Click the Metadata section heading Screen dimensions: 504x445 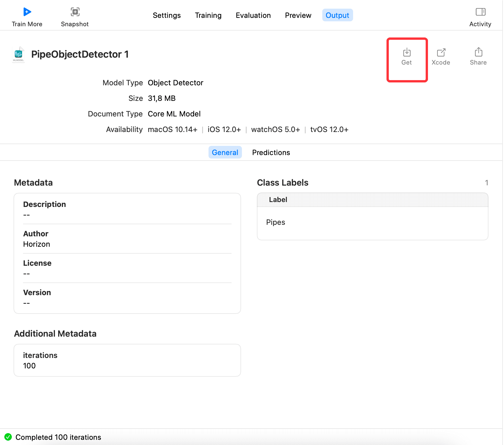(x=33, y=183)
